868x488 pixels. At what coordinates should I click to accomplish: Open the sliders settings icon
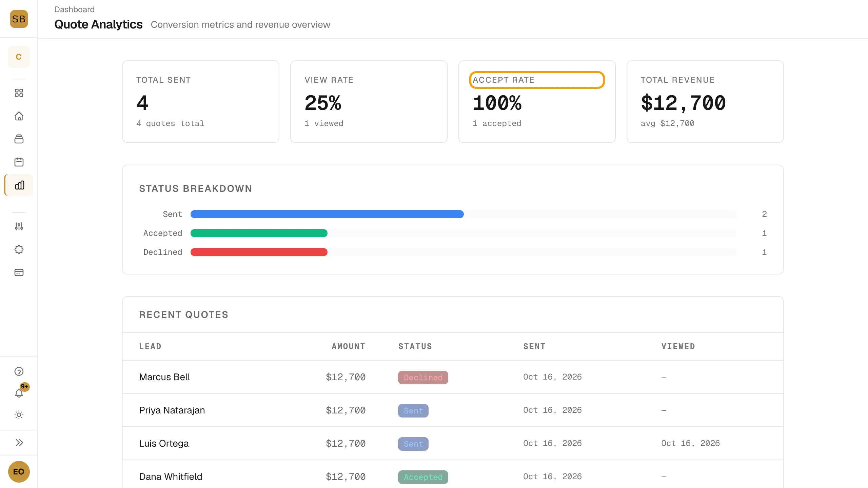tap(19, 226)
